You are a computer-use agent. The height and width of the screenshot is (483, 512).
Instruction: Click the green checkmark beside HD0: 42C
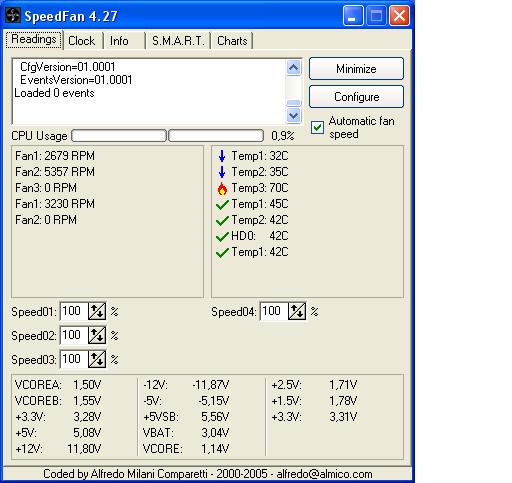[x=222, y=236]
